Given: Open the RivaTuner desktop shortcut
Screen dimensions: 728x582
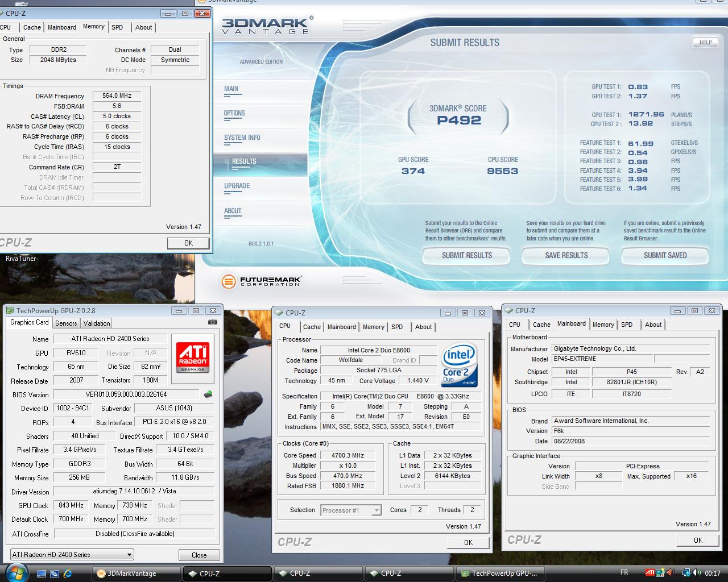Looking at the screenshot, I should [x=21, y=259].
